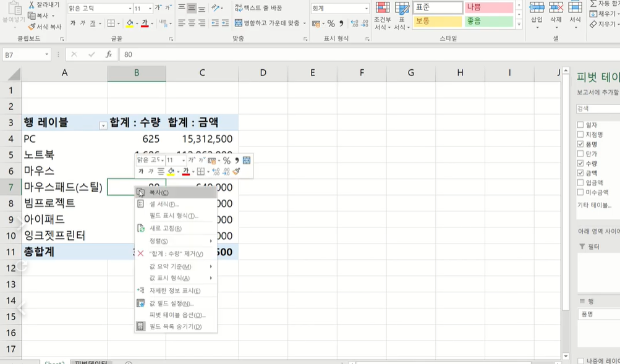The image size is (620, 364).
Task: Choose 필드 목록 숨기기(D) in context menu
Action: pyautogui.click(x=176, y=326)
